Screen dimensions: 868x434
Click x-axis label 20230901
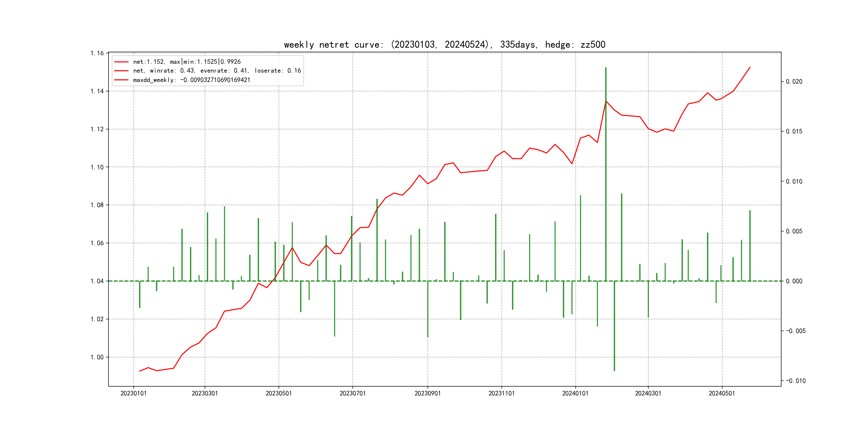[427, 394]
